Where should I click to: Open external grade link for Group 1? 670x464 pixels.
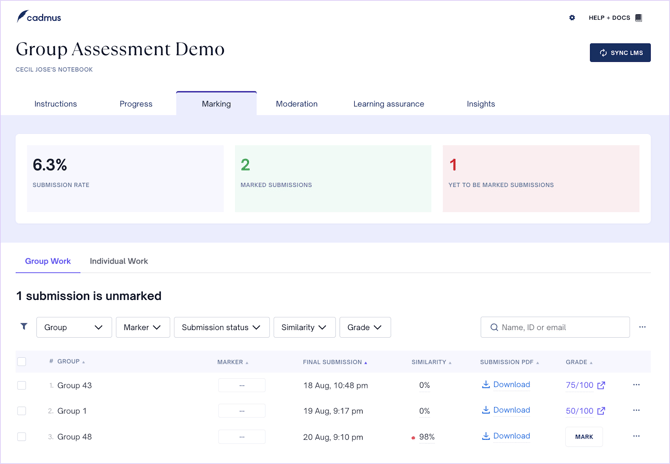coord(601,411)
